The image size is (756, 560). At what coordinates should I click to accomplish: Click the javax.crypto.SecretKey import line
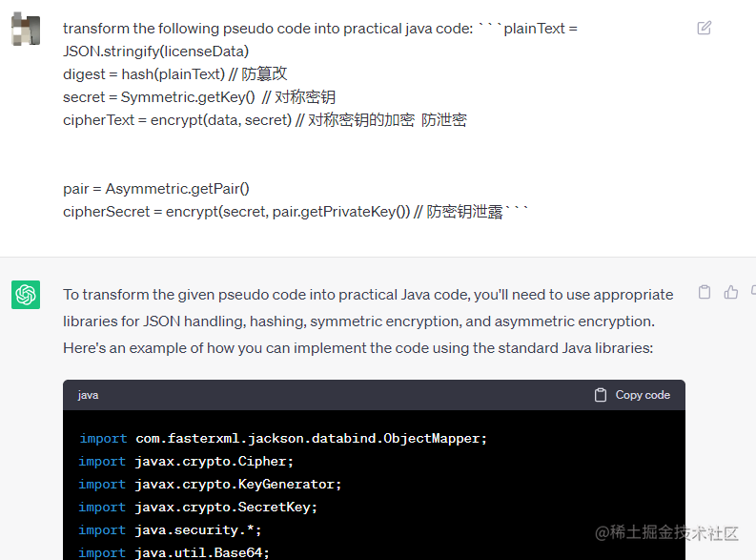pos(198,508)
